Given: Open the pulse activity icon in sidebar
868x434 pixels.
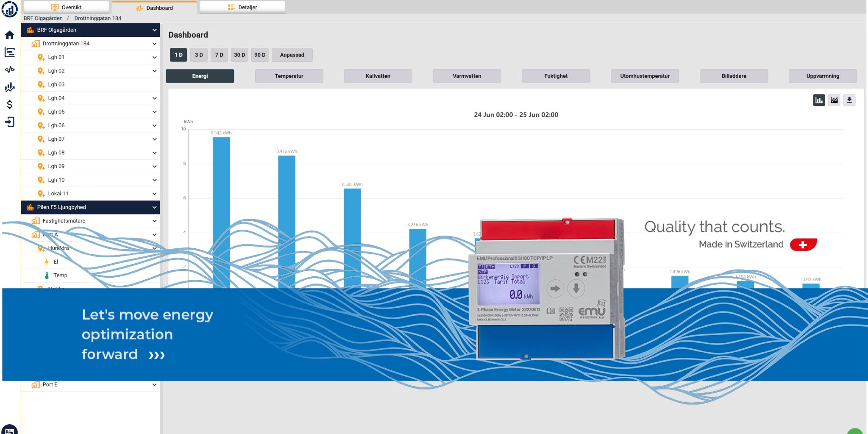Looking at the screenshot, I should pos(10,70).
